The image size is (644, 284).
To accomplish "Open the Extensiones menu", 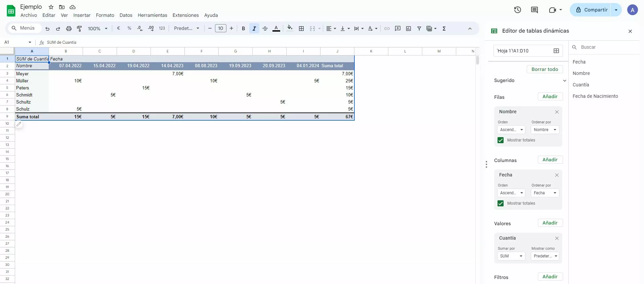I will [185, 15].
